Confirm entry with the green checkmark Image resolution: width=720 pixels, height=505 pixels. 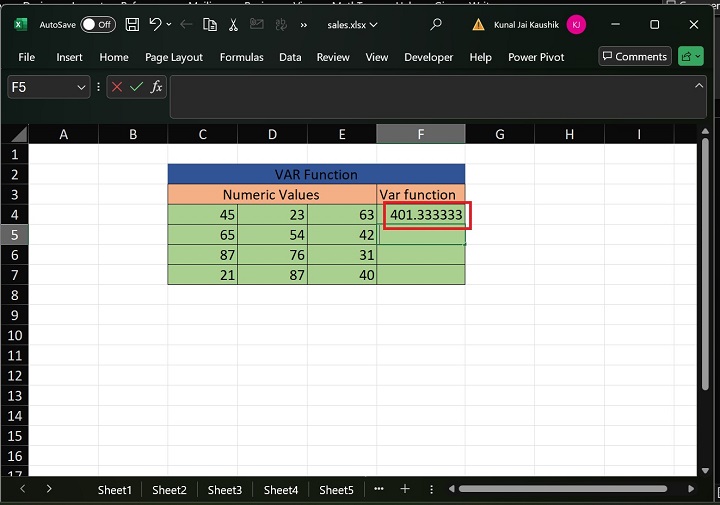(x=136, y=87)
